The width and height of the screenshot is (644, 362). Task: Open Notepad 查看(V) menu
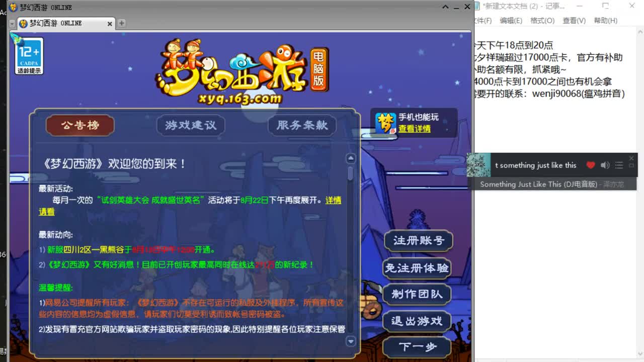pyautogui.click(x=574, y=21)
